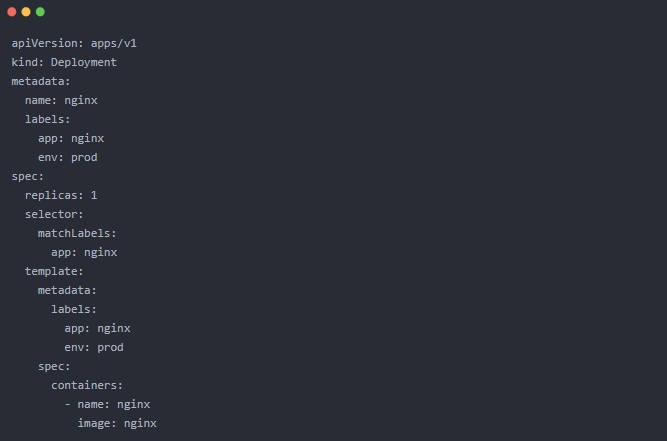Image resolution: width=667 pixels, height=441 pixels.
Task: Click the replicas value 1
Action: [94, 195]
